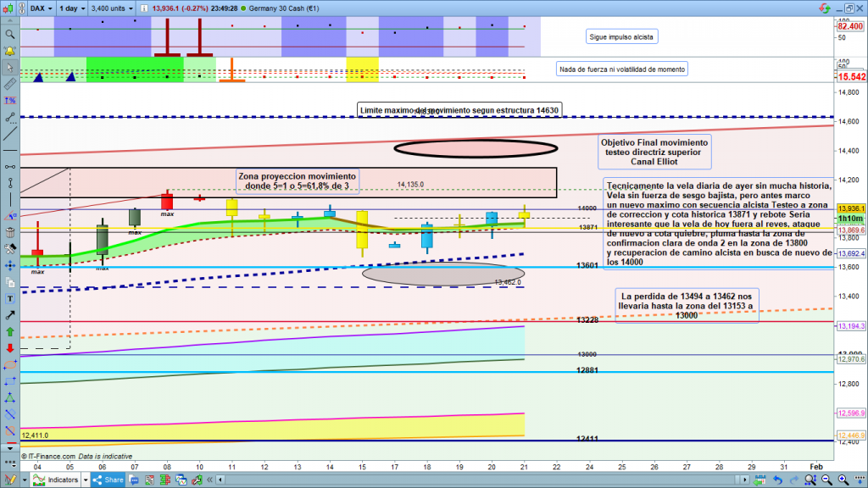This screenshot has height=488, width=868.
Task: Pick the ruler measurement tool
Action: point(9,85)
